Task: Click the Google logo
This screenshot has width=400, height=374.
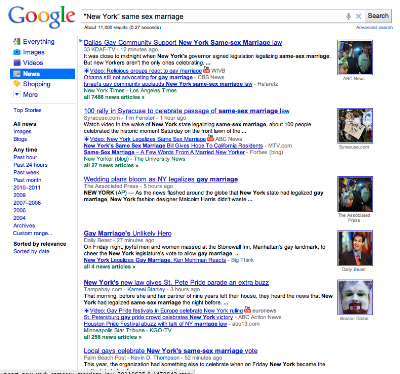Action: click(42, 17)
